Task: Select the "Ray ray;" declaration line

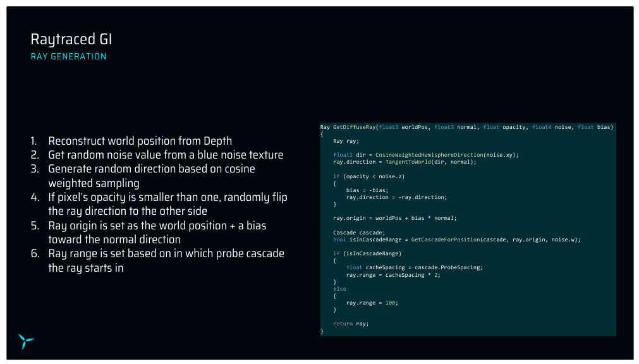Action: pyautogui.click(x=346, y=141)
